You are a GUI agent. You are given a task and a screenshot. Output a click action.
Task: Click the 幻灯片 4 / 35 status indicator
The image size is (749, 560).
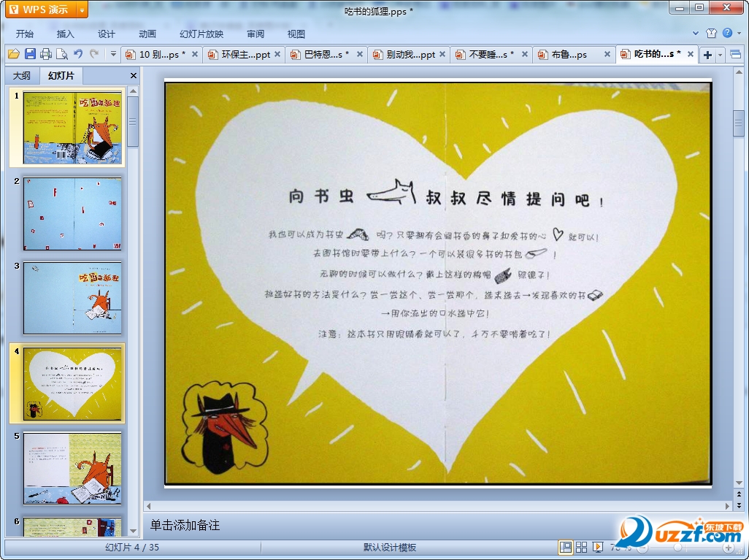tap(132, 548)
